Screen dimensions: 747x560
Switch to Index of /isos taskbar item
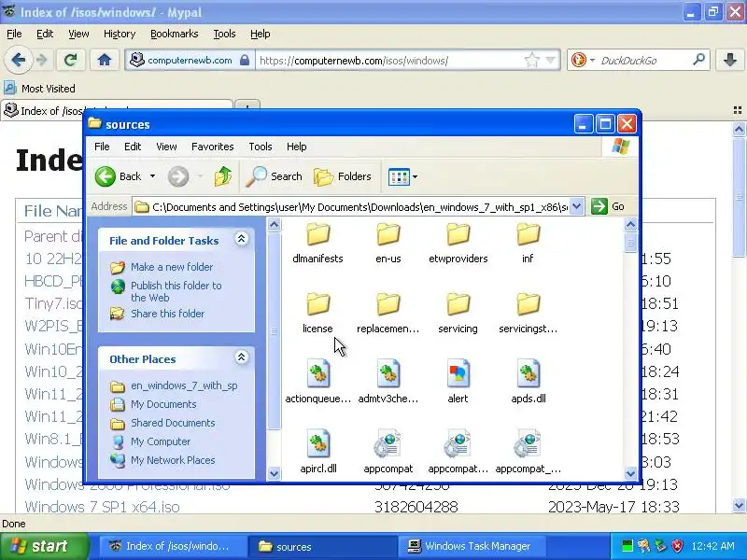click(x=172, y=546)
